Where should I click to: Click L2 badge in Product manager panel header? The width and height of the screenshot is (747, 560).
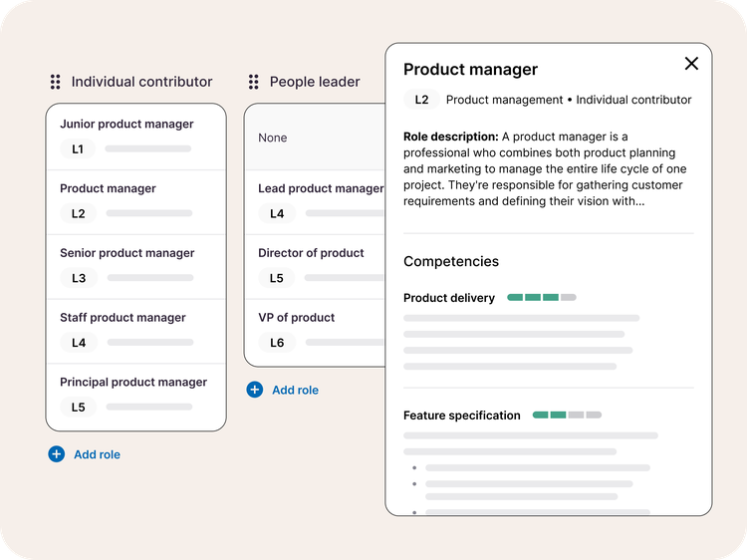[421, 100]
